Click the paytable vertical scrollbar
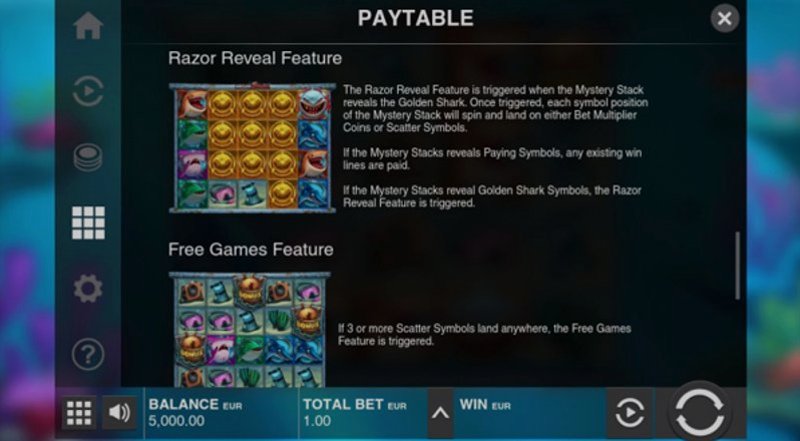 pos(737,265)
